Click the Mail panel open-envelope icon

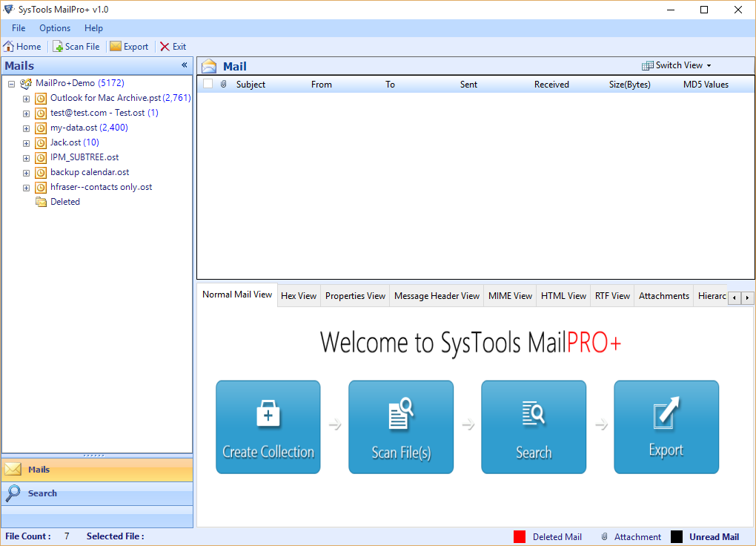(x=209, y=66)
